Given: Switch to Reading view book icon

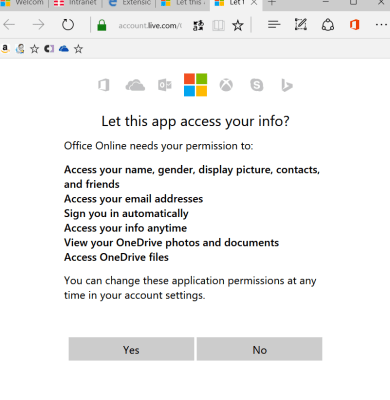Looking at the screenshot, I should [x=218, y=25].
